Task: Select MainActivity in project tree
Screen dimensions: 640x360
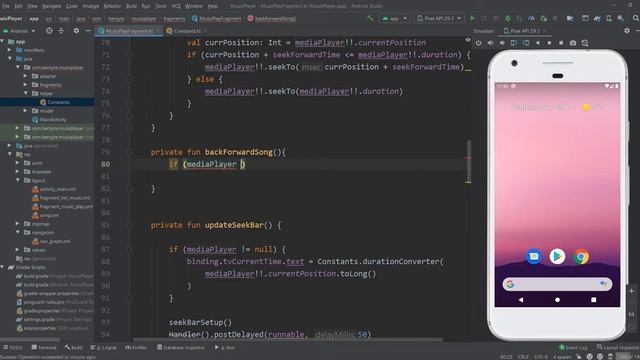Action: click(x=49, y=120)
